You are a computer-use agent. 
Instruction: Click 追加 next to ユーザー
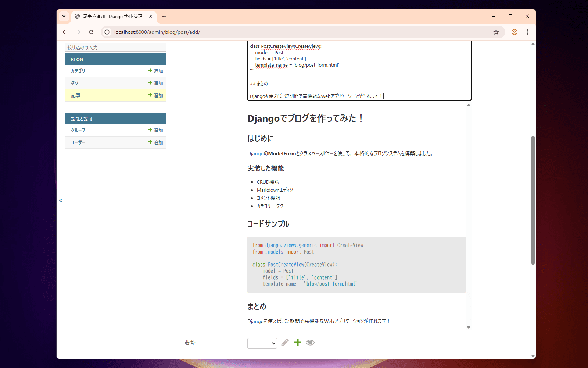(x=156, y=142)
